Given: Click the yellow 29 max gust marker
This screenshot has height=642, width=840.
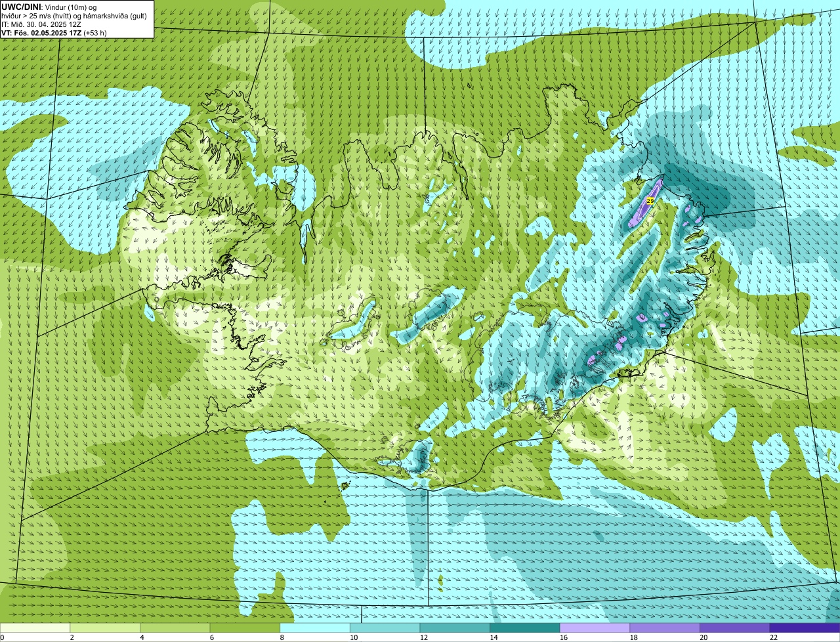Looking at the screenshot, I should [x=650, y=200].
